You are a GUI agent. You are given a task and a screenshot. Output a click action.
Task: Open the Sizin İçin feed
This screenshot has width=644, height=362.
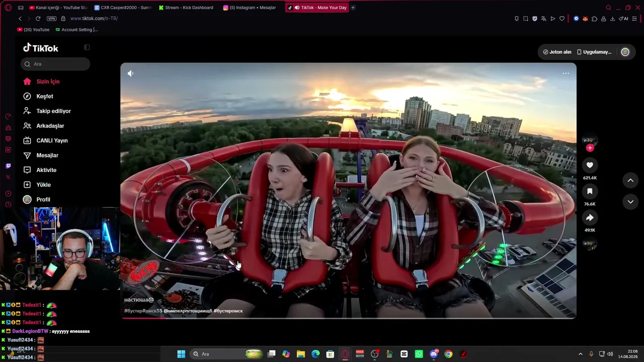click(48, 81)
